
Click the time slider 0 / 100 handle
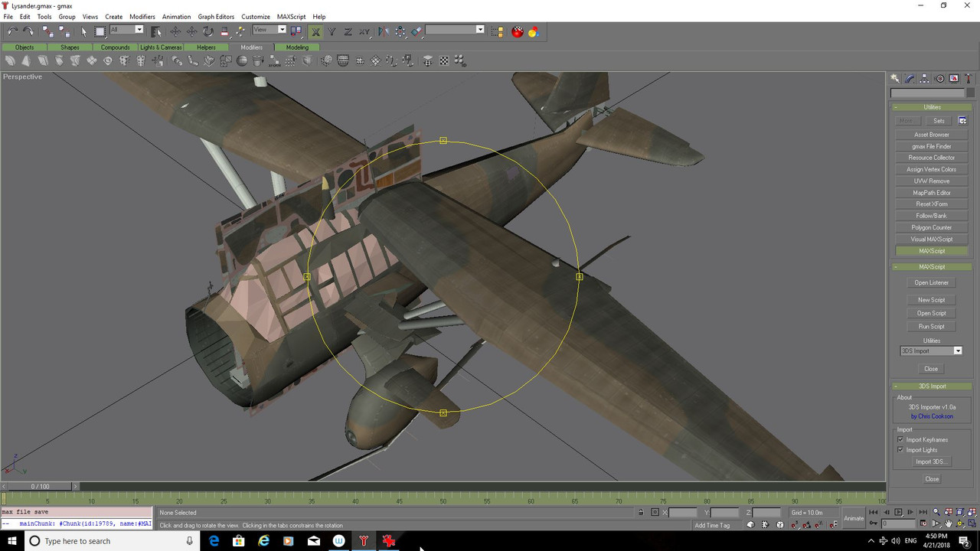tap(40, 487)
